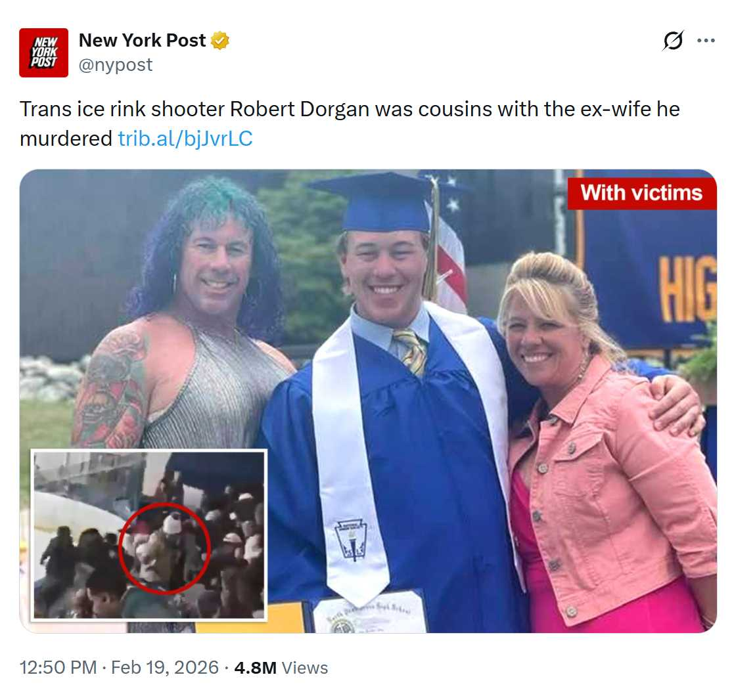Screen dimensions: 734x700
Task: Click the tweet headline text
Action: pos(349,123)
